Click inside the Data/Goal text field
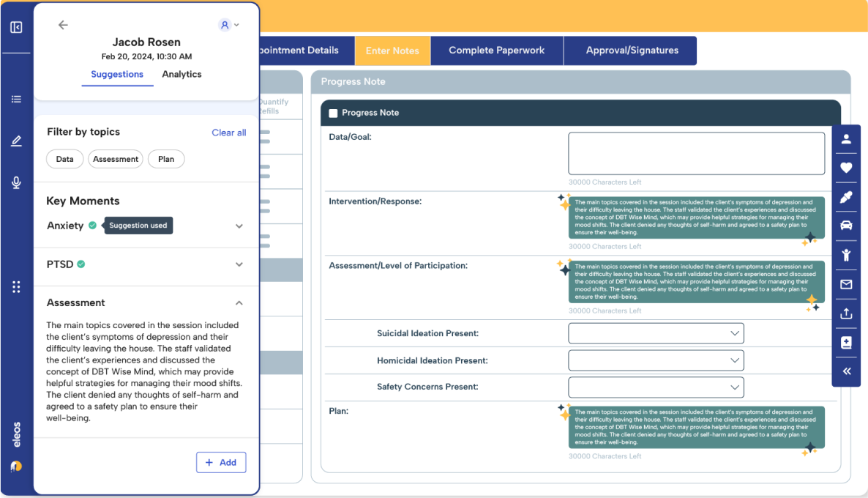The width and height of the screenshot is (868, 498). (x=696, y=153)
